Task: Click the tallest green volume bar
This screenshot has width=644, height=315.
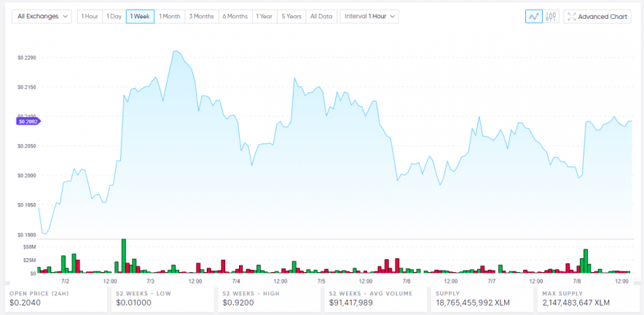Action: pyautogui.click(x=124, y=255)
